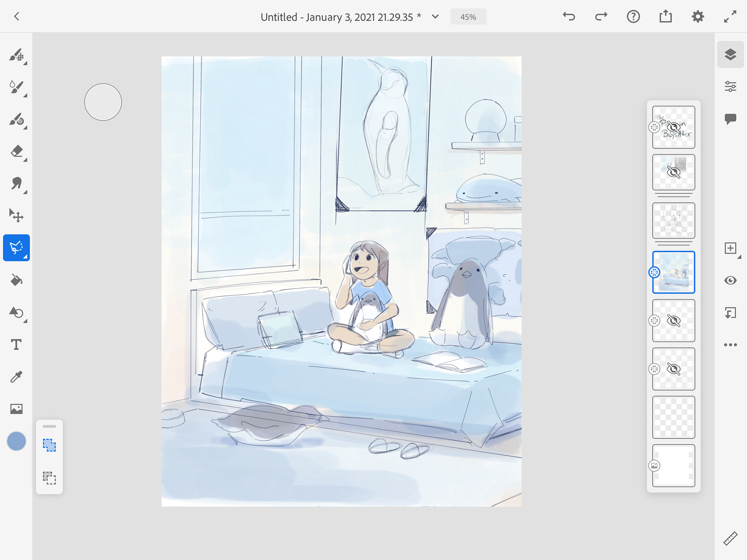Choose the Move and Transform tool
The height and width of the screenshot is (560, 747).
pyautogui.click(x=16, y=215)
